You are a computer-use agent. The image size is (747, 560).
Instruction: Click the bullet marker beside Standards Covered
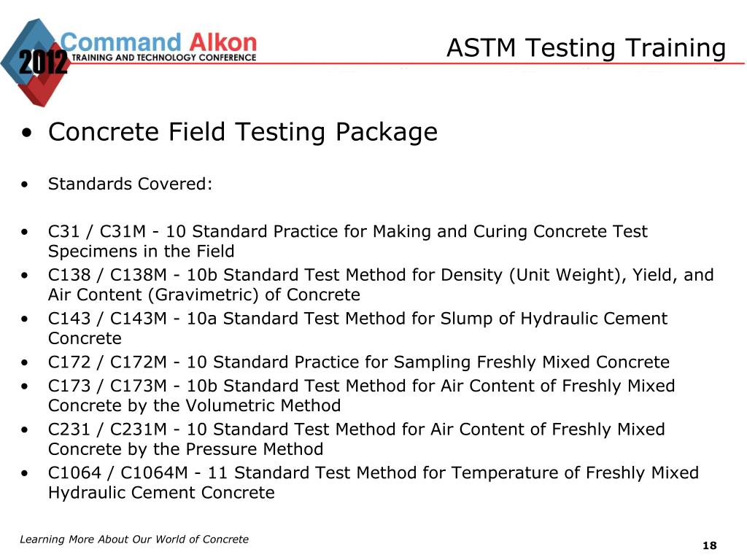click(25, 184)
